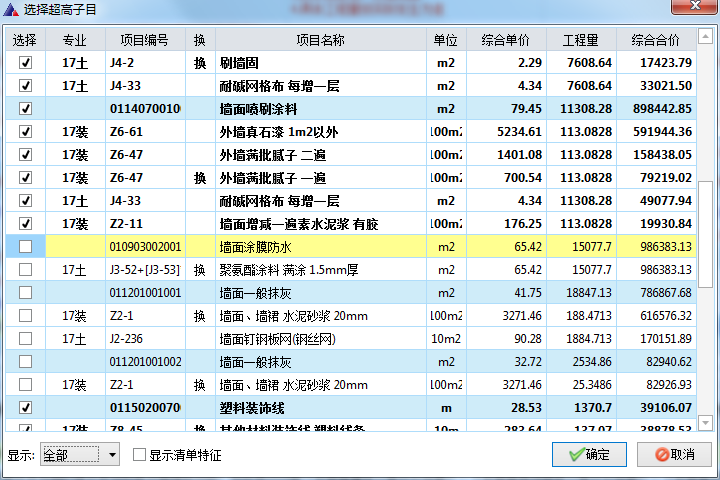The width and height of the screenshot is (720, 480).
Task: Click the 项目编号 column header
Action: (x=145, y=40)
